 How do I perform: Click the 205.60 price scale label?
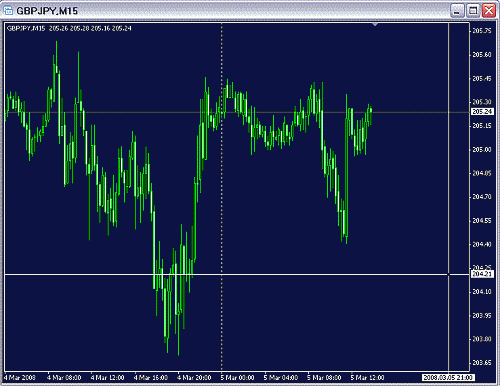[482, 55]
